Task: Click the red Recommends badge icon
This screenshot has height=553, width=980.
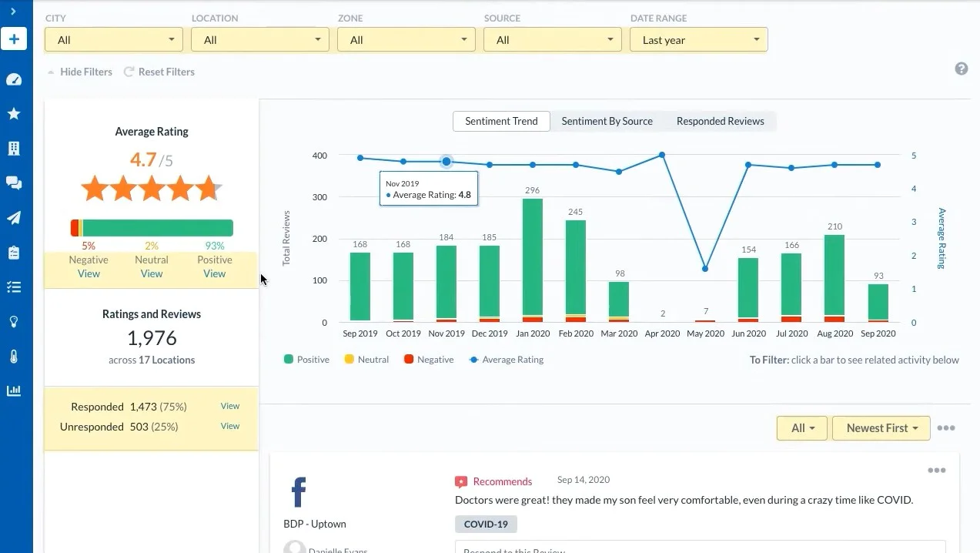Action: point(461,482)
